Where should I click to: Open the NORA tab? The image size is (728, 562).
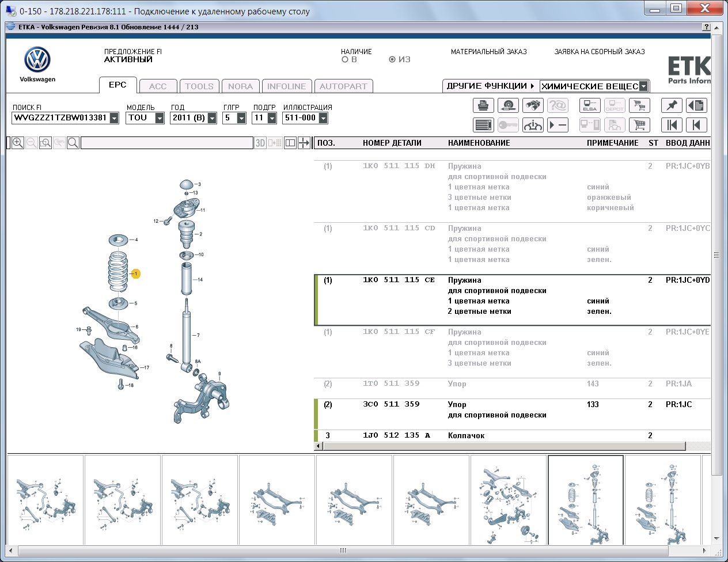240,86
